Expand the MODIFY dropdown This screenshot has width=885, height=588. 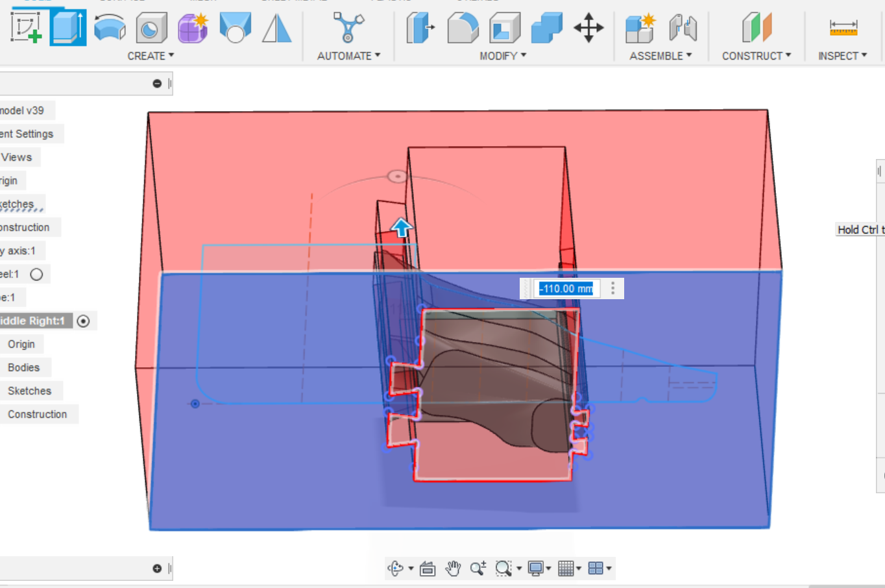pyautogui.click(x=503, y=56)
